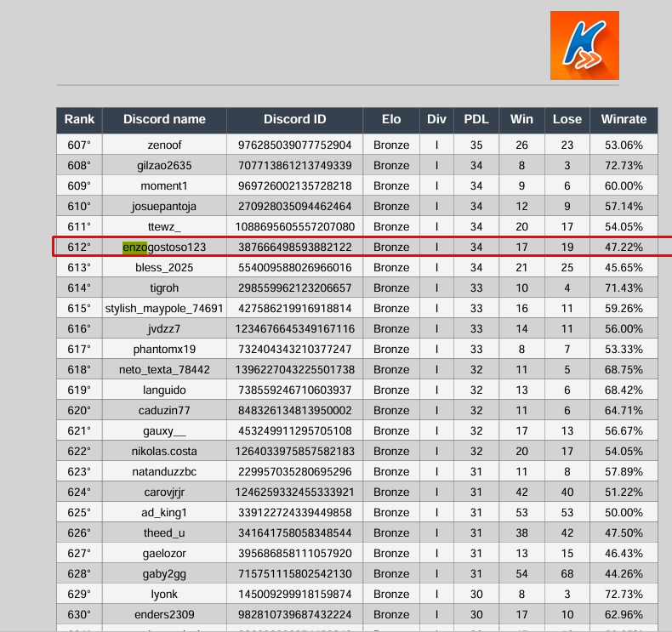
Task: Click the name bless_2025
Action: [x=164, y=268]
